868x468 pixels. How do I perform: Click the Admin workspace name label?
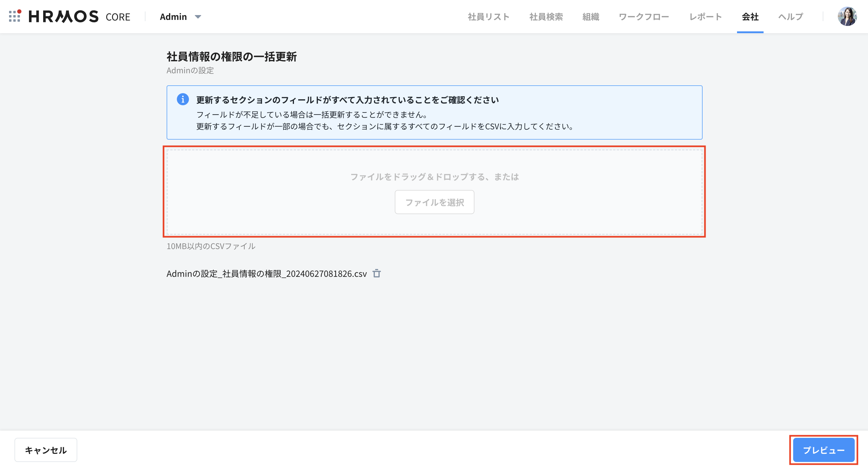coord(173,17)
